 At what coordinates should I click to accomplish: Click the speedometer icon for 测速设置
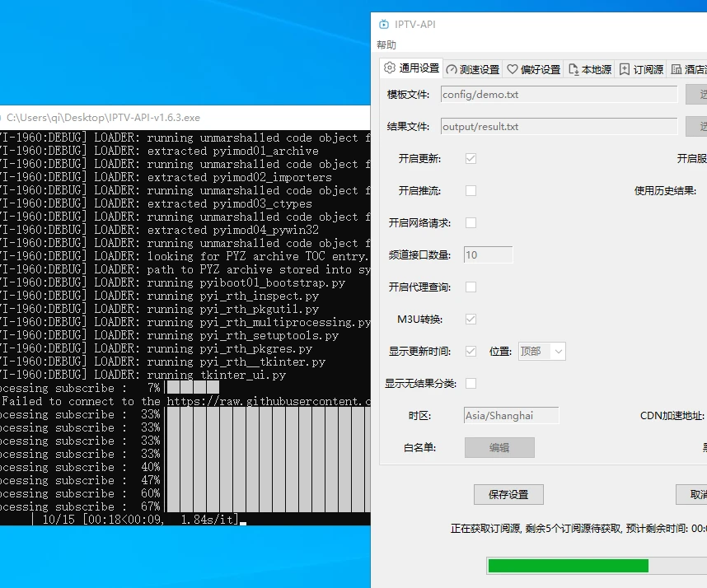pos(452,69)
